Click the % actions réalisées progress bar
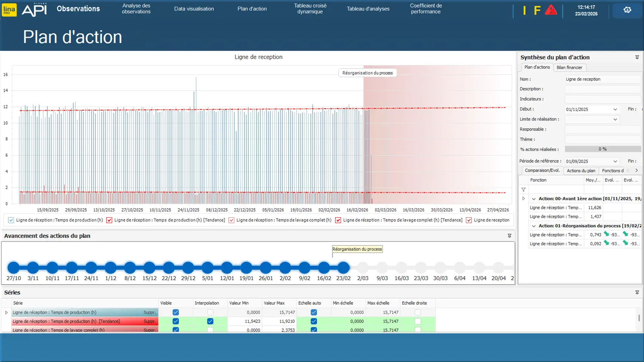The height and width of the screenshot is (362, 644). (x=602, y=149)
